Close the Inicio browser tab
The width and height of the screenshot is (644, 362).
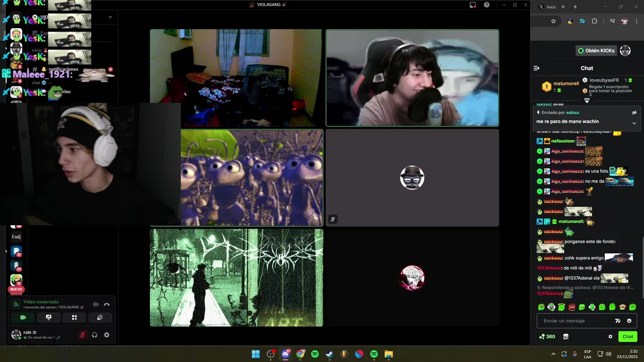pyautogui.click(x=563, y=7)
